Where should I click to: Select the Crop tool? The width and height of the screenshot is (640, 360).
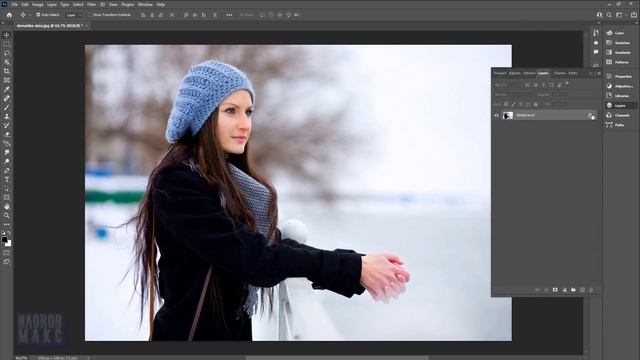pyautogui.click(x=7, y=71)
